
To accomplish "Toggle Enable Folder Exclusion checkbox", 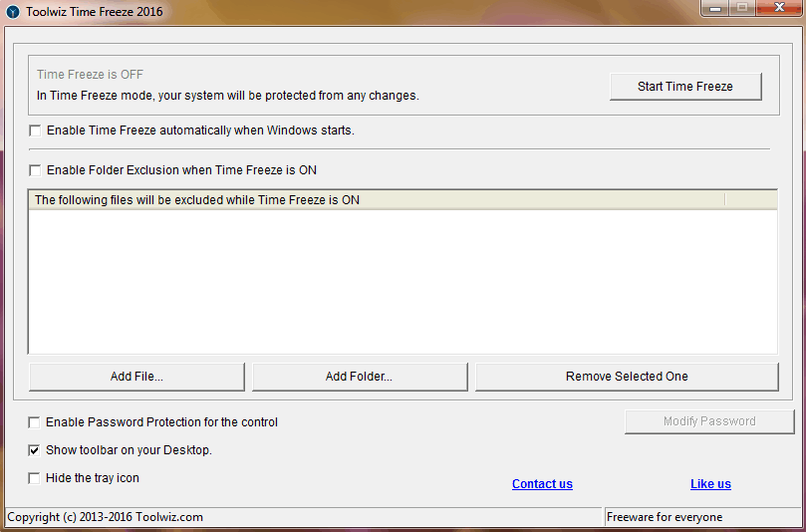I will [x=35, y=170].
